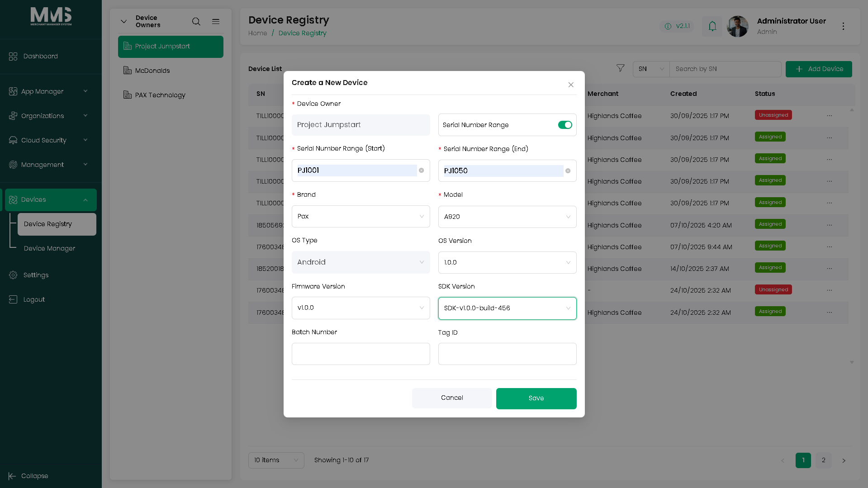
Task: Go to next page arrow
Action: 844,460
